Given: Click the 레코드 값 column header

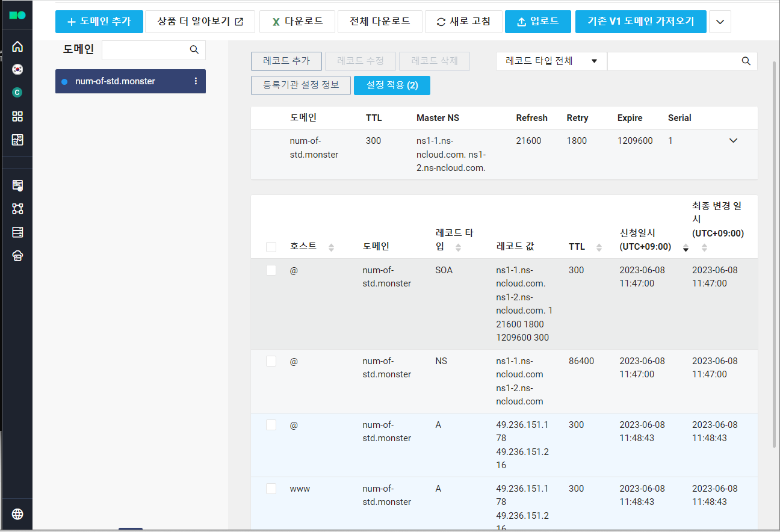Looking at the screenshot, I should point(515,247).
